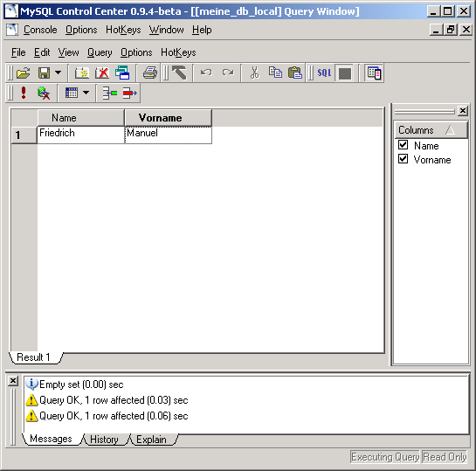Click the Paste clipboard icon
The image size is (476, 471).
295,73
